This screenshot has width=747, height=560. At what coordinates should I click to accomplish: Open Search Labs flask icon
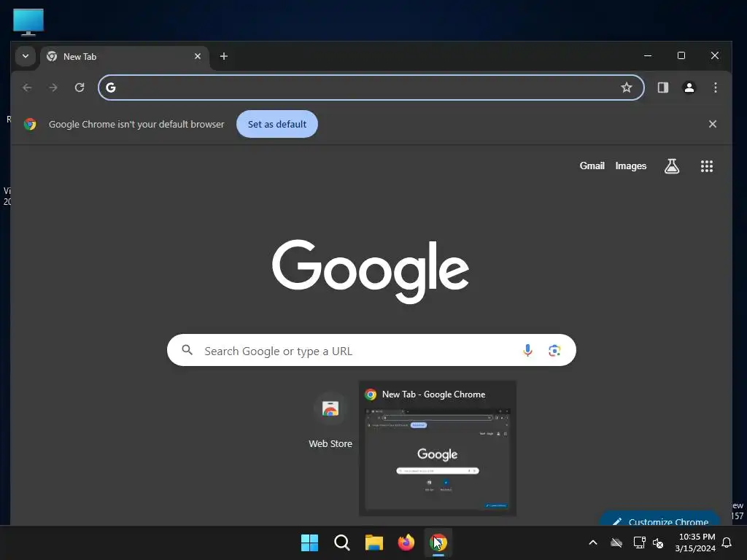pos(672,166)
